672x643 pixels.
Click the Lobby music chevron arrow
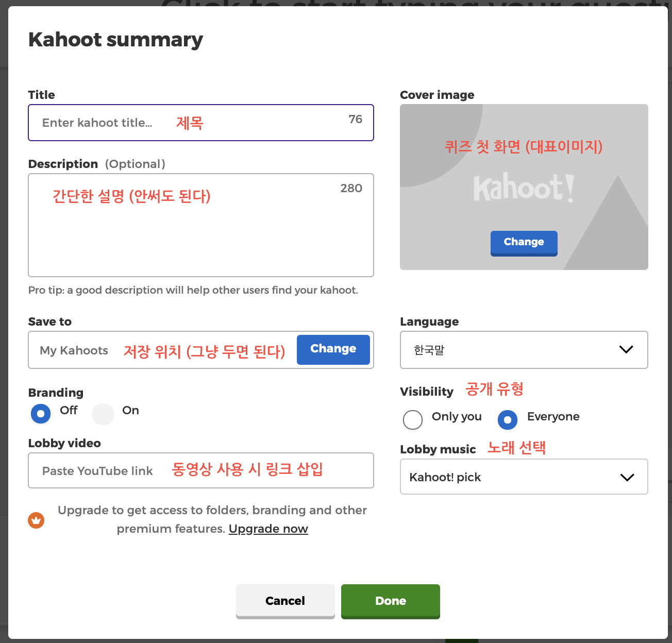click(x=627, y=477)
